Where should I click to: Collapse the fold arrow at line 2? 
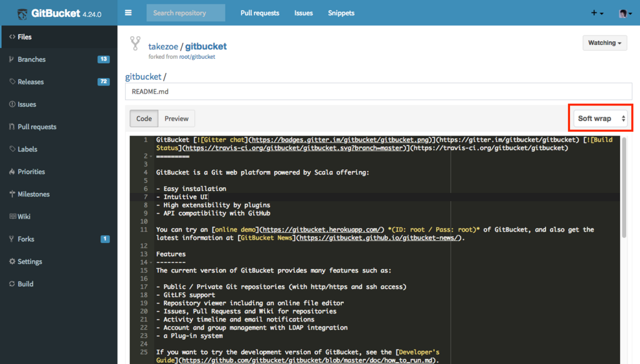(x=151, y=157)
